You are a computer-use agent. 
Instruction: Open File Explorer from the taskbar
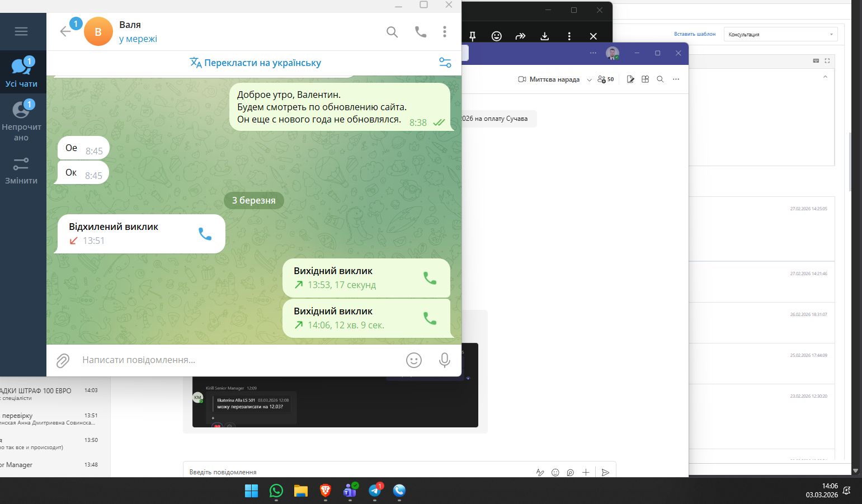[x=301, y=491]
